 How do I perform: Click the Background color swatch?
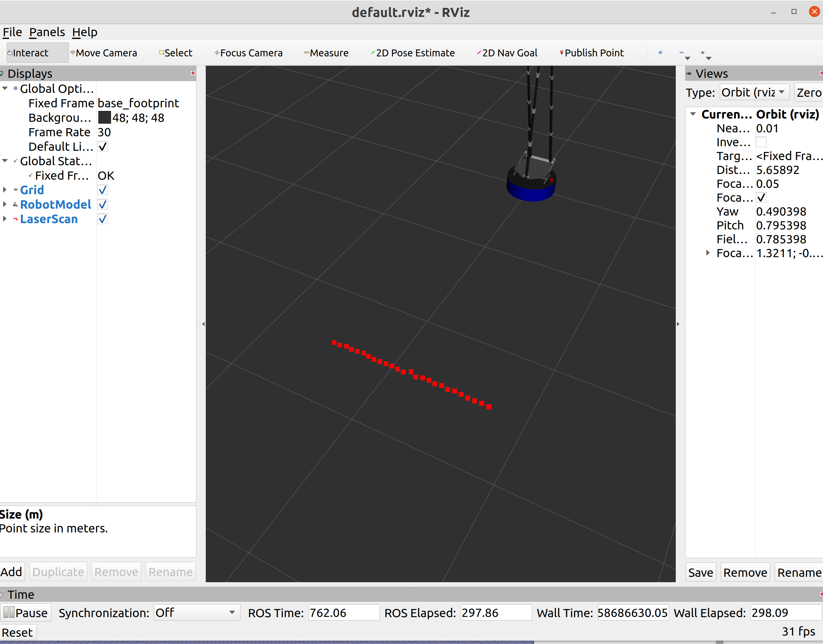tap(104, 118)
